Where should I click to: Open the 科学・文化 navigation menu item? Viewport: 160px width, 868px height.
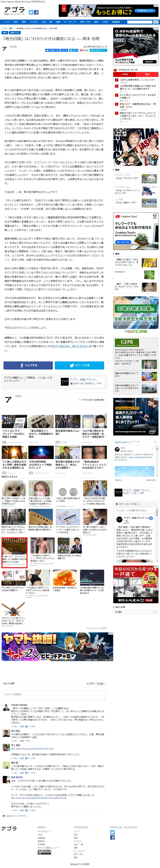pos(85,22)
